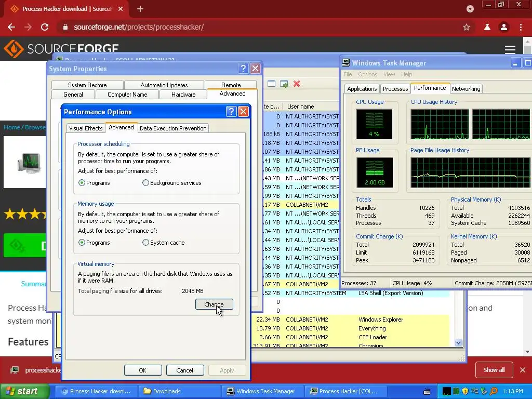Click the Find window and thread icon in Process Hacker

[284, 84]
